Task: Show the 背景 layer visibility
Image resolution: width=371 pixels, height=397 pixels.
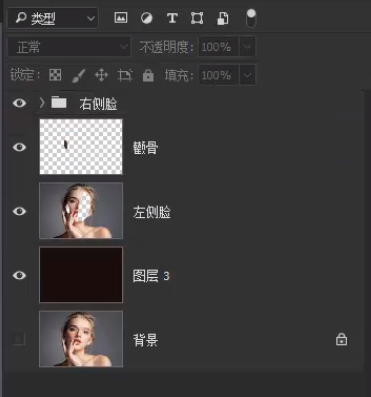Action: 19,339
